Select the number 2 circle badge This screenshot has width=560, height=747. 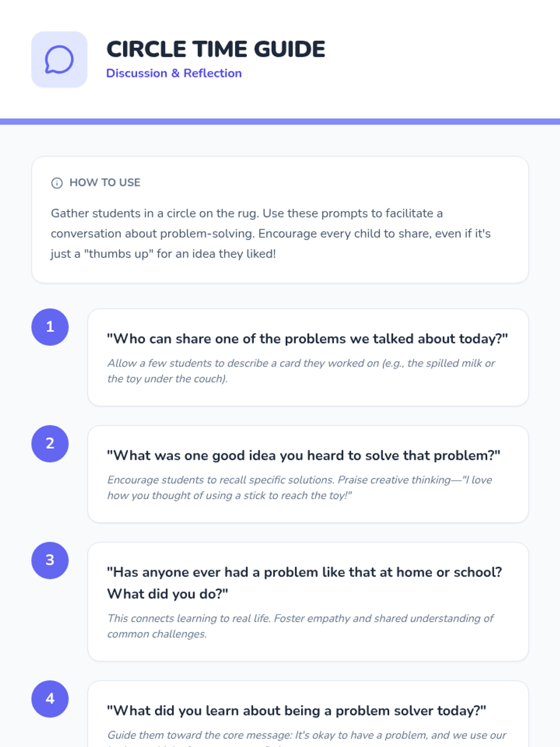50,444
